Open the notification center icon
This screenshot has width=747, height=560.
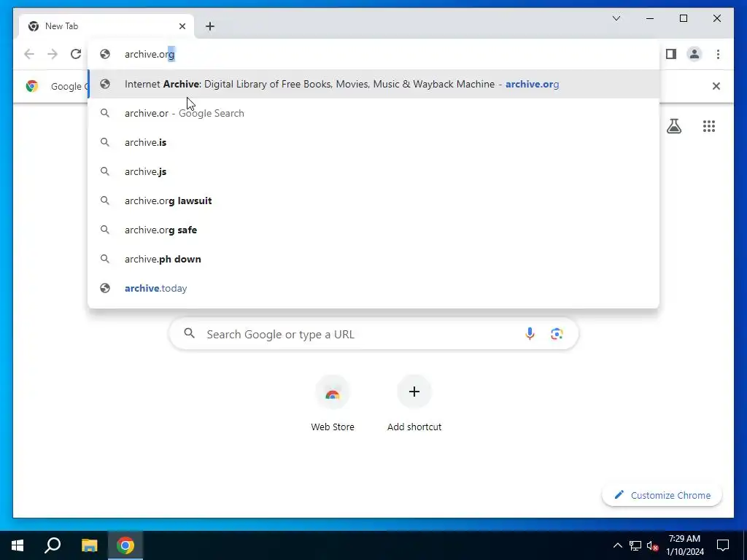[x=723, y=545]
